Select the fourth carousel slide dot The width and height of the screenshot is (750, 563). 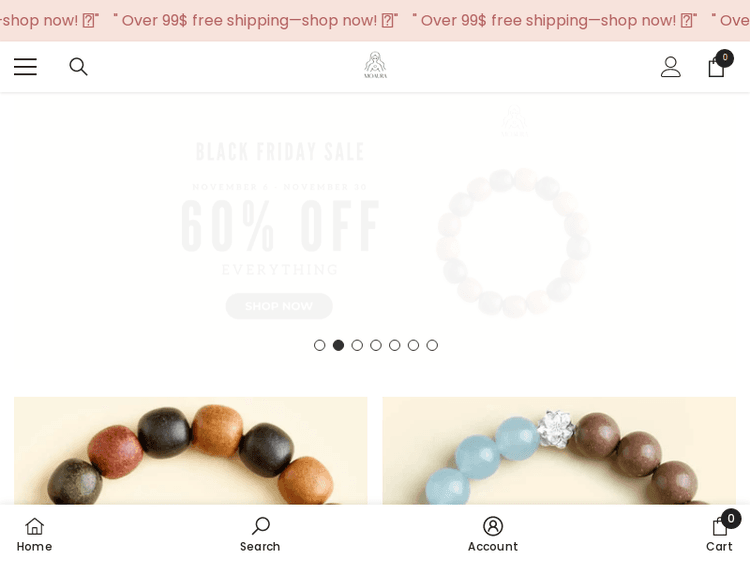[x=376, y=345]
